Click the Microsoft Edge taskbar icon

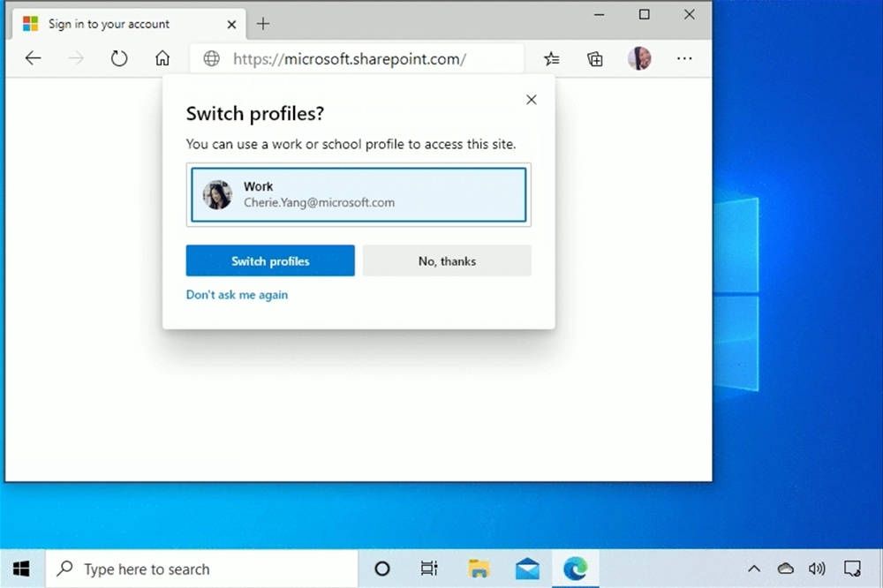(x=575, y=569)
